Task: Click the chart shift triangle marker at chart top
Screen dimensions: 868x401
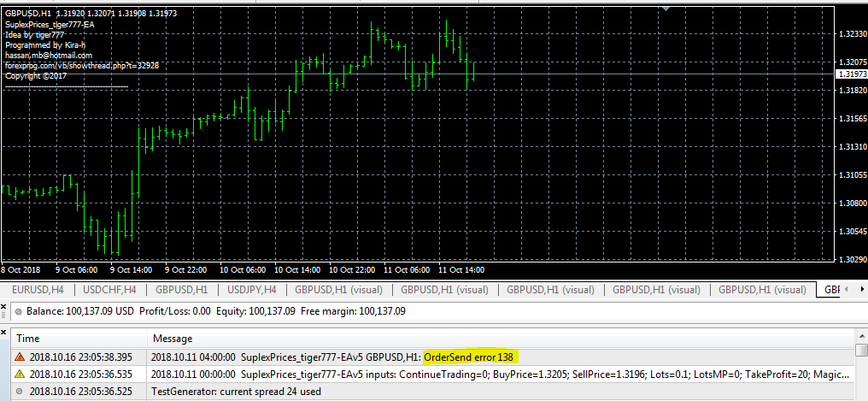Action: (666, 9)
